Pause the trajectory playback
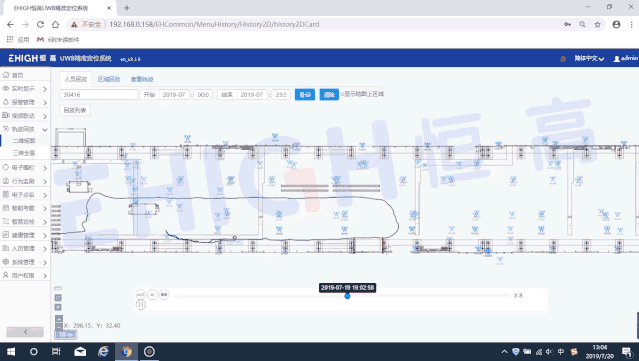 point(141,304)
